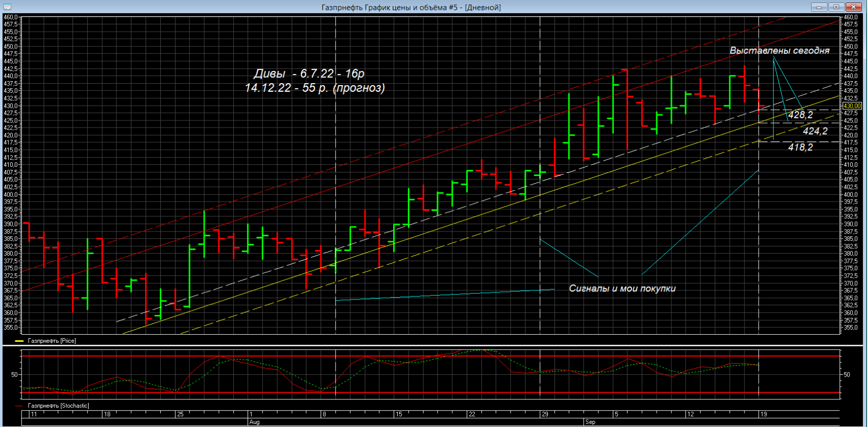Select the 'Выставлены сегодня' label
The image size is (868, 427).
point(779,51)
